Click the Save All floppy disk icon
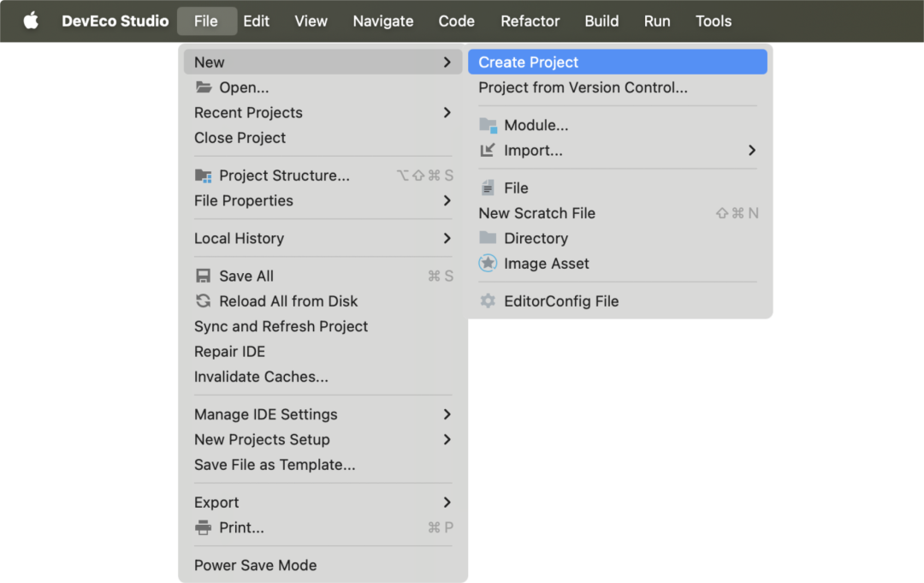Viewport: 924px width, 583px height. (x=204, y=276)
